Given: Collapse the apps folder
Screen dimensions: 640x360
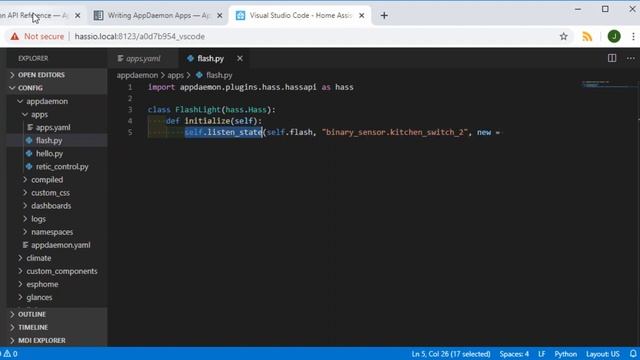Looking at the screenshot, I should pyautogui.click(x=57, y=114).
